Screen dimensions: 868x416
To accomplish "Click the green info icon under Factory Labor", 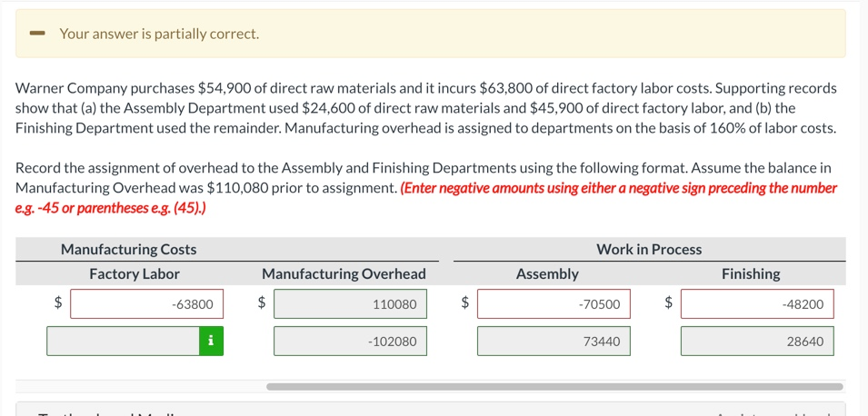I will point(212,342).
